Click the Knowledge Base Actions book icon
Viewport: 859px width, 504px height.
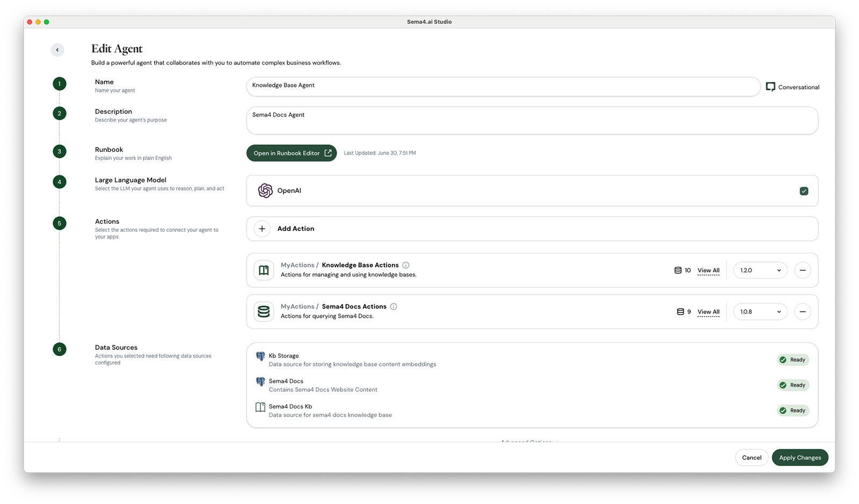(264, 271)
